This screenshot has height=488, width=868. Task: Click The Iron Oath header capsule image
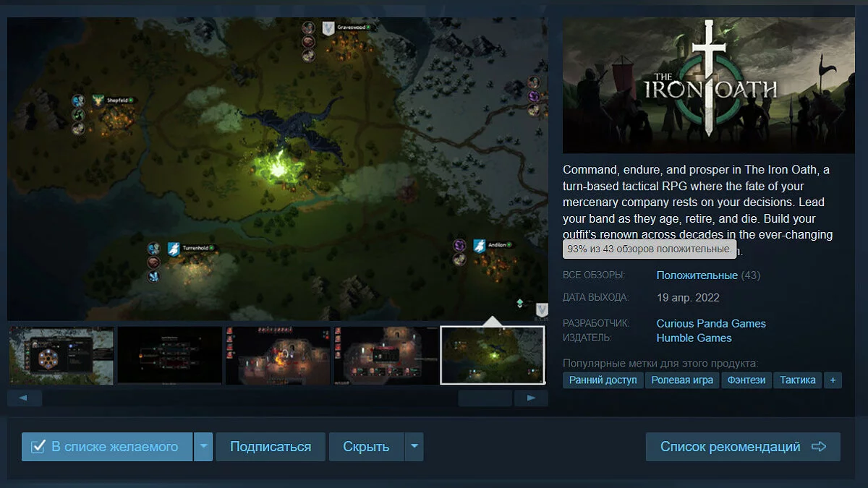click(709, 85)
